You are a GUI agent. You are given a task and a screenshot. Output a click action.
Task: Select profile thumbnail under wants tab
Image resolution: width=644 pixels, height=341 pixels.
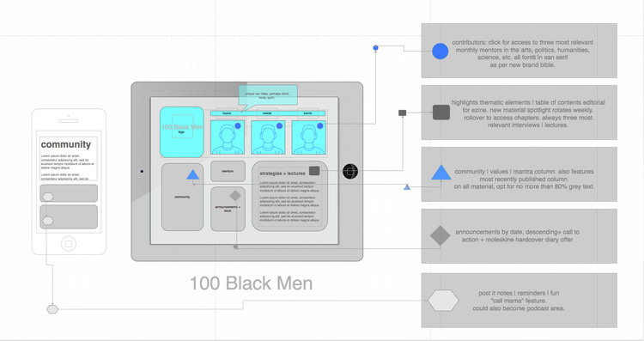coord(308,137)
